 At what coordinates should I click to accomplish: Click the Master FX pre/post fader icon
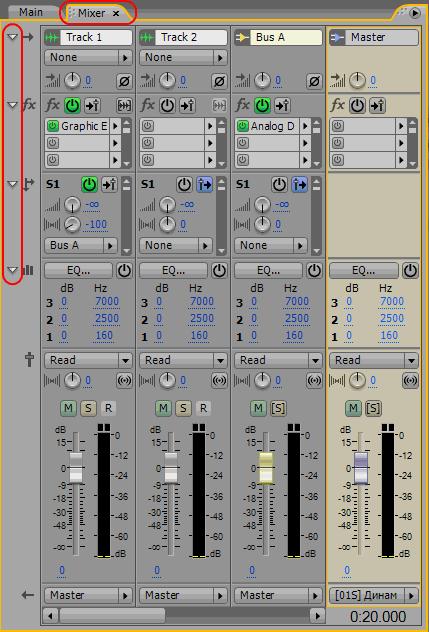(377, 106)
